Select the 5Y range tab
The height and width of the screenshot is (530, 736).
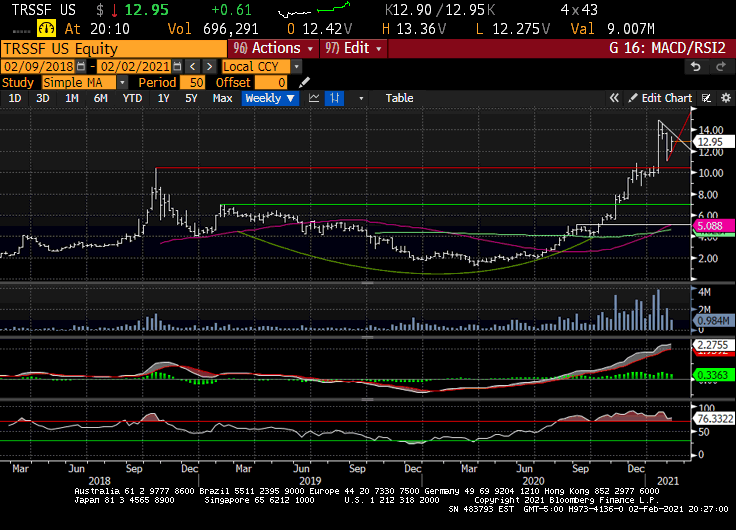191,98
